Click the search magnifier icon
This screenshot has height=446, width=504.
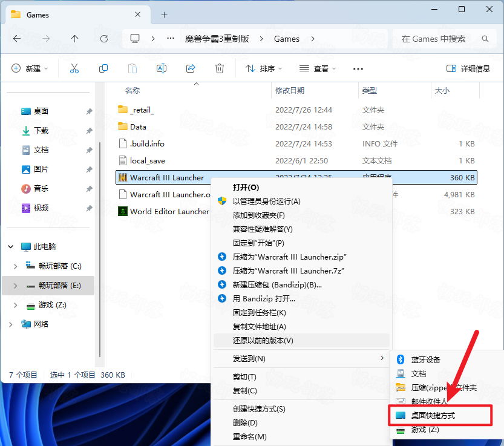tap(485, 39)
